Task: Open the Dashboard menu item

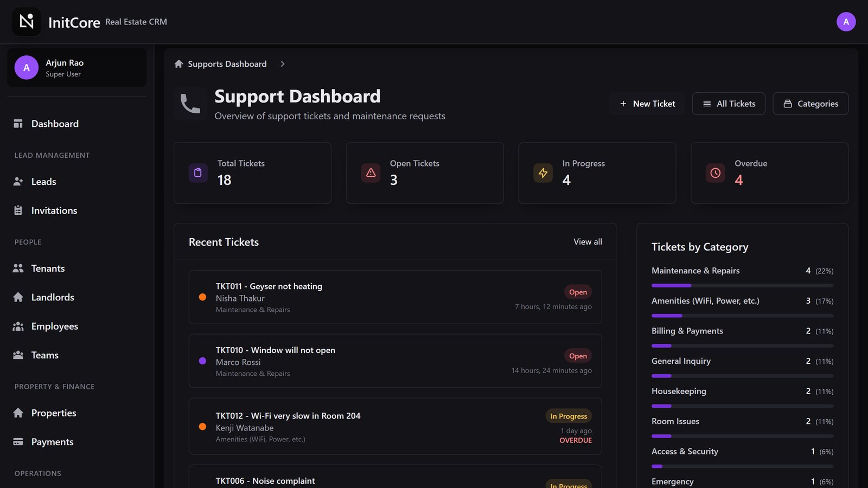Action: pyautogui.click(x=76, y=124)
